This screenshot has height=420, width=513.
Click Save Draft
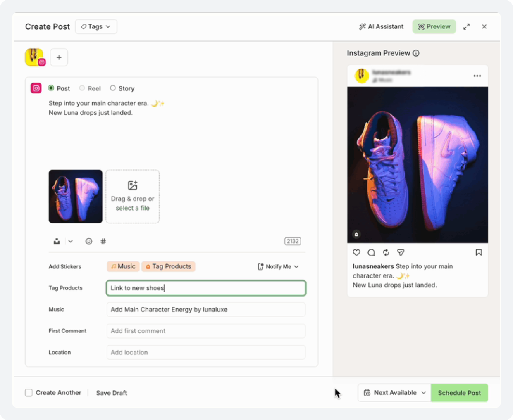click(112, 393)
